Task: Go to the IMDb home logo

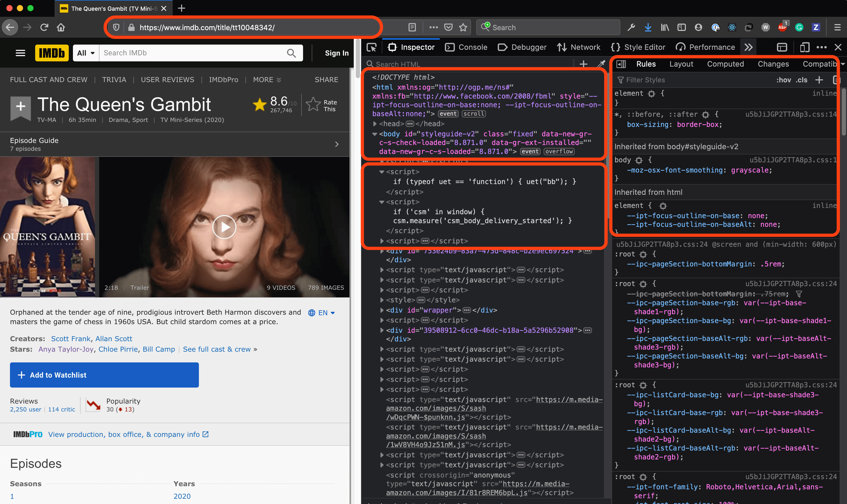Action: coord(52,53)
